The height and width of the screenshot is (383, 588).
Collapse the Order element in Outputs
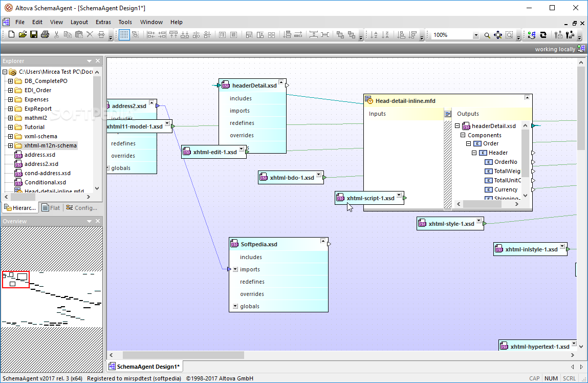coord(468,144)
